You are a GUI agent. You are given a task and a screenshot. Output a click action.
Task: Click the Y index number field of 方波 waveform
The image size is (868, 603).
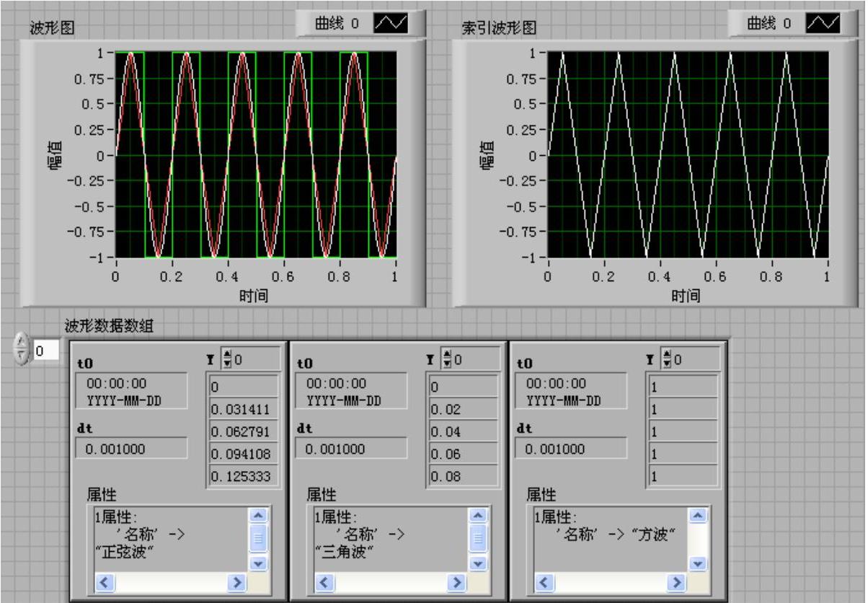[695, 359]
